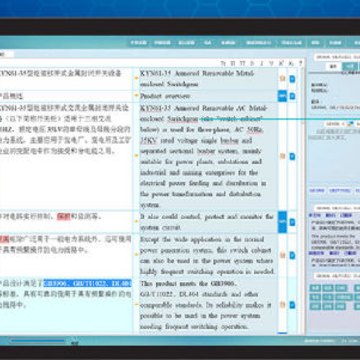Image resolution: width=360 pixels, height=360 pixels.
Task: Click the progress bar in the bottom status bar
Action: [38, 341]
